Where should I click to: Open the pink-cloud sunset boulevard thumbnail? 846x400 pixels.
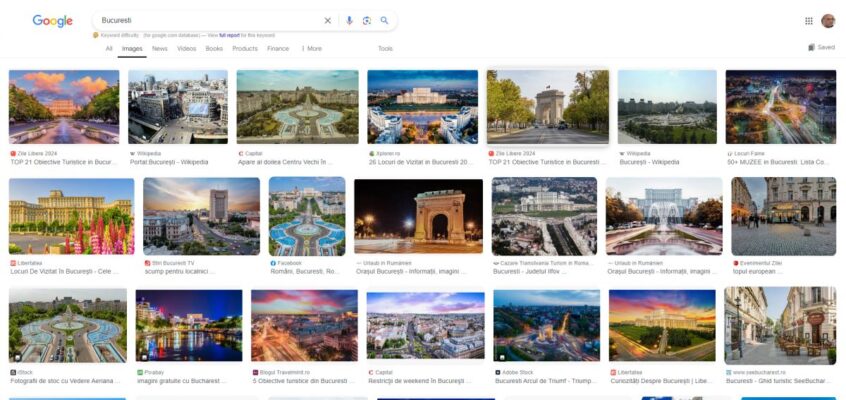tap(64, 107)
